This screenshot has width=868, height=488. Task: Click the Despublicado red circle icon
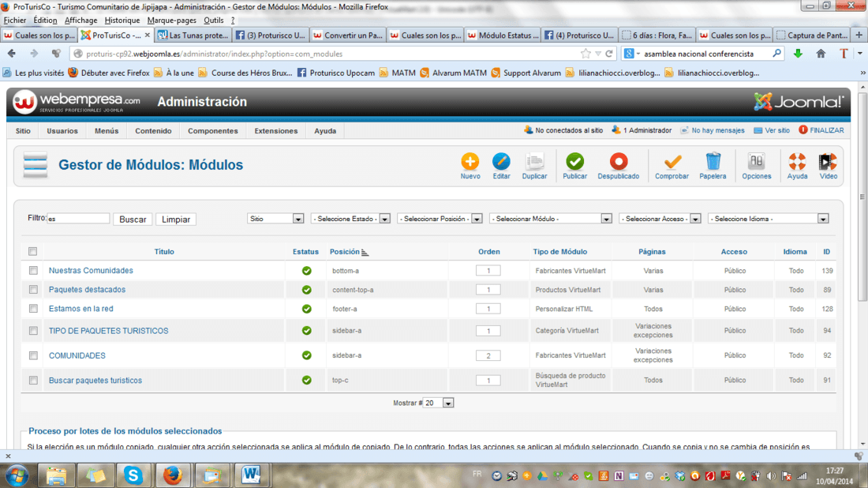(x=619, y=162)
